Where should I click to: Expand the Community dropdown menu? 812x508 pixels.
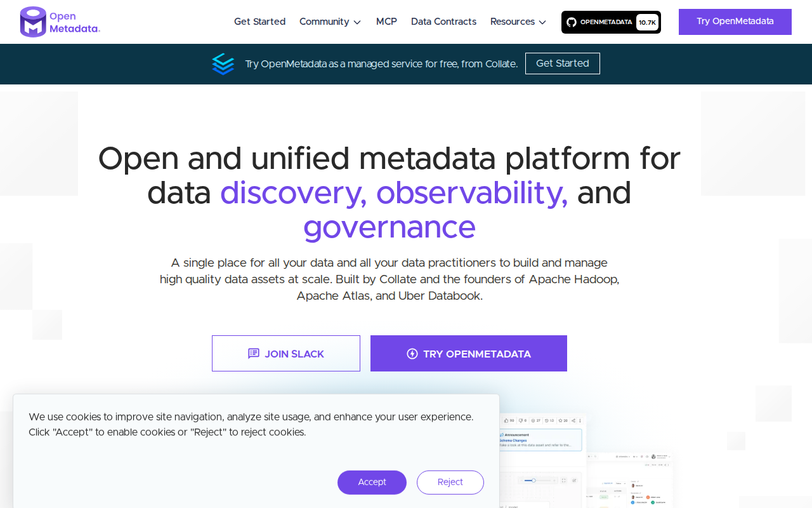pos(330,22)
